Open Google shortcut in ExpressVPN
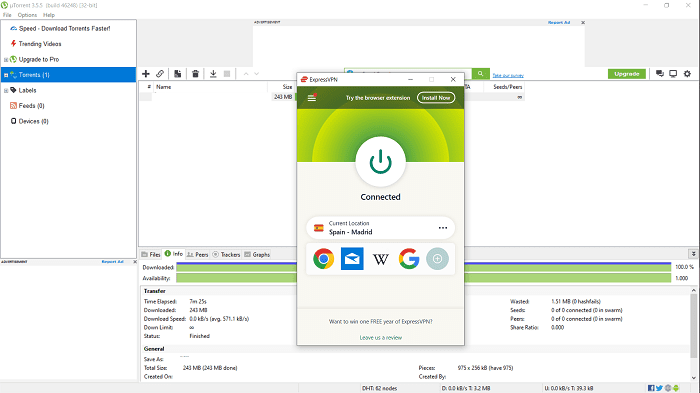The width and height of the screenshot is (700, 393). click(x=409, y=259)
